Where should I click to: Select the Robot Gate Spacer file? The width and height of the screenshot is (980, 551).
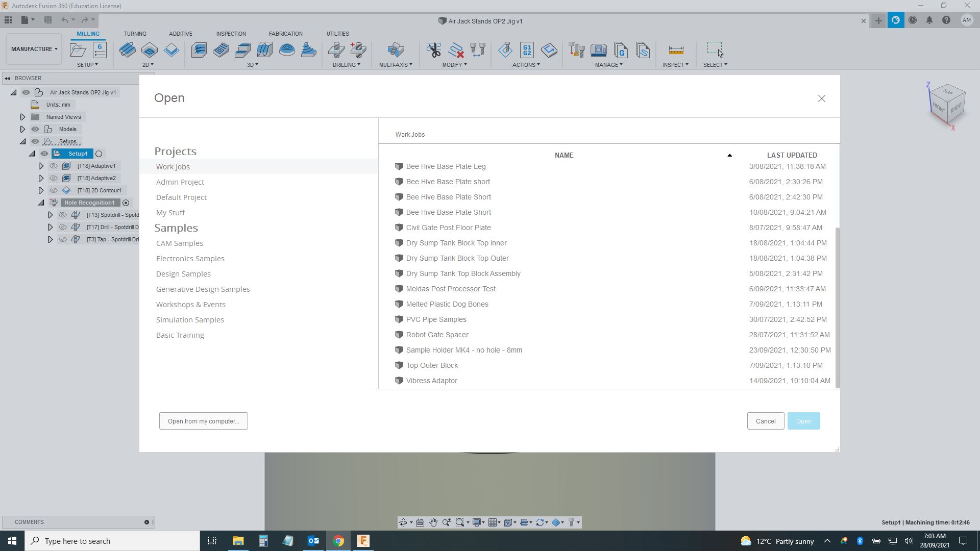coord(437,335)
